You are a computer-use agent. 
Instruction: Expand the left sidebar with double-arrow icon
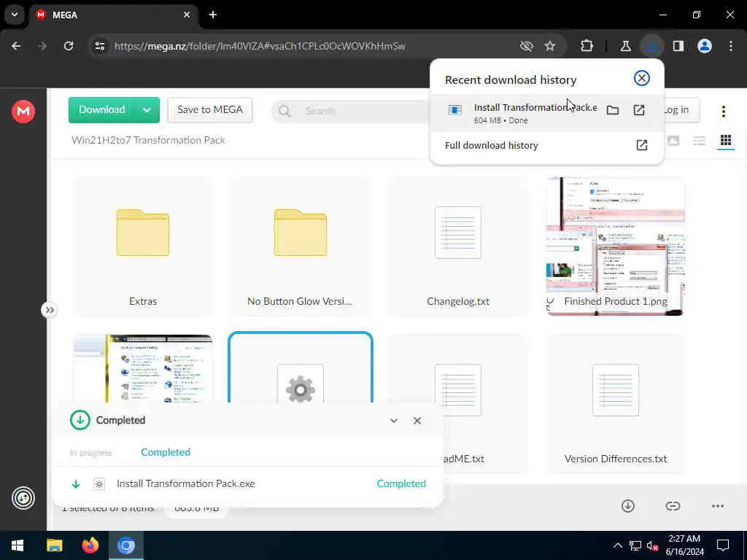click(49, 311)
